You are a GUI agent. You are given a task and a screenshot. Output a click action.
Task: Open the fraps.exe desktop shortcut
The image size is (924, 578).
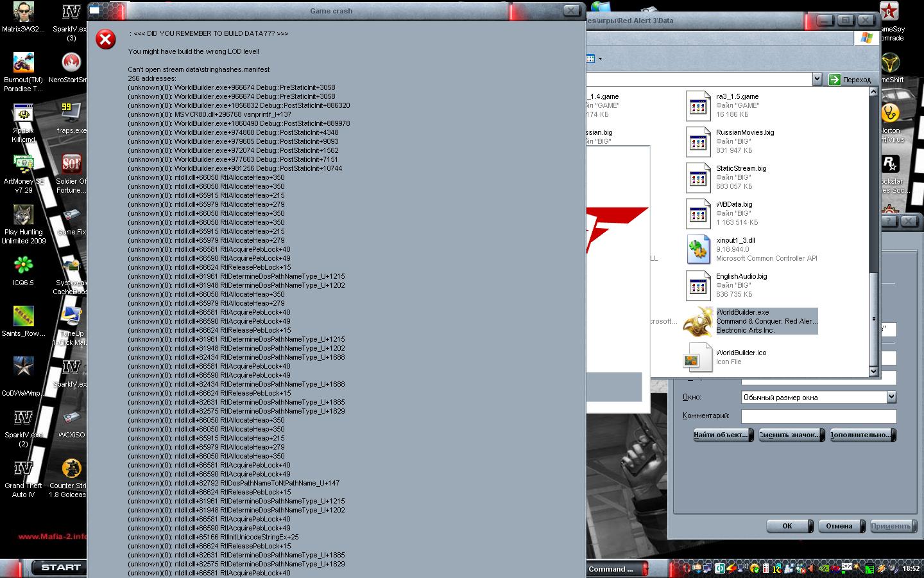71,118
